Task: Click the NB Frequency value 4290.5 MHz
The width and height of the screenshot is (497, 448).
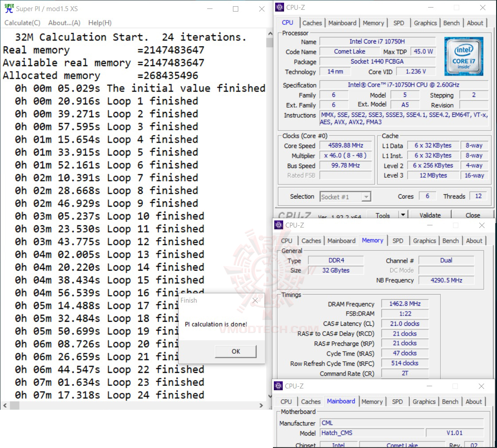Action: click(446, 280)
